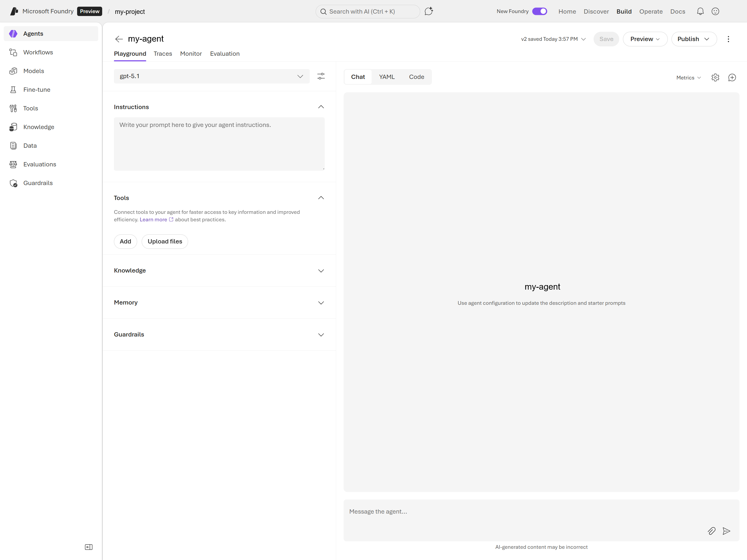Open the Traces tab
The width and height of the screenshot is (747, 560).
coord(163,54)
